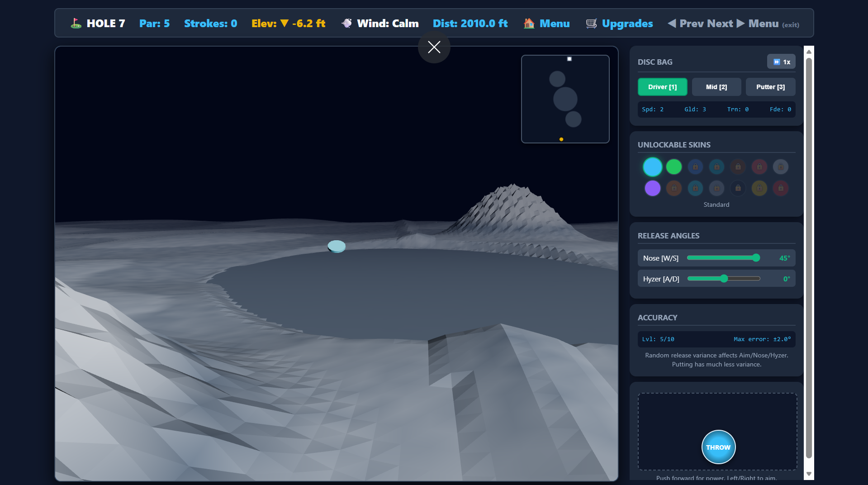Screen dimensions: 868x485
Task: Click the "Spd: 2" disc stat
Action: click(x=653, y=109)
